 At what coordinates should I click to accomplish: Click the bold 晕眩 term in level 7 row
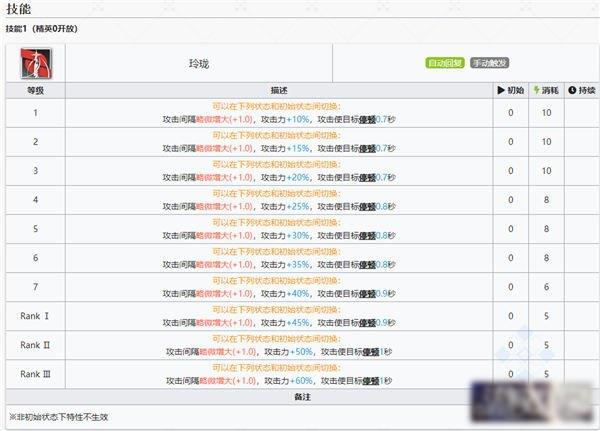(x=367, y=294)
